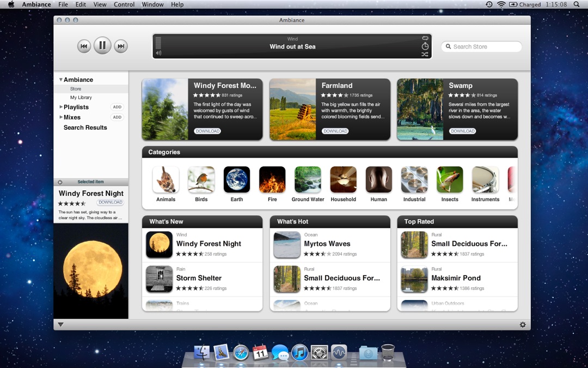This screenshot has width=588, height=368.
Task: Open the Animals category icon
Action: pos(166,179)
